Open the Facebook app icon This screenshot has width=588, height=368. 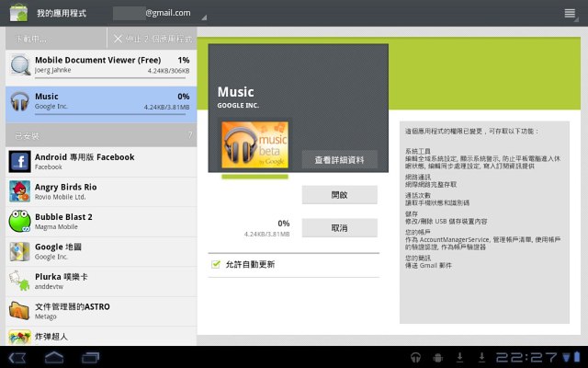click(x=19, y=162)
